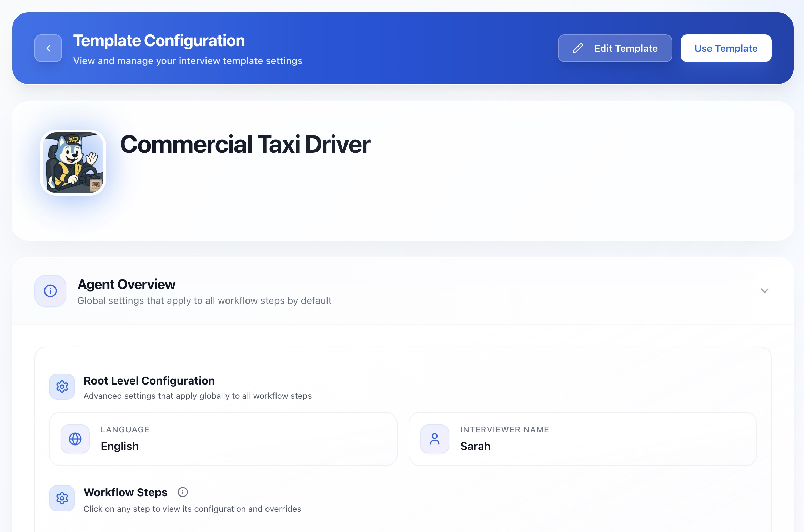Click the Root Level Configuration heading
Viewport: 804px width, 532px height.
(x=149, y=380)
